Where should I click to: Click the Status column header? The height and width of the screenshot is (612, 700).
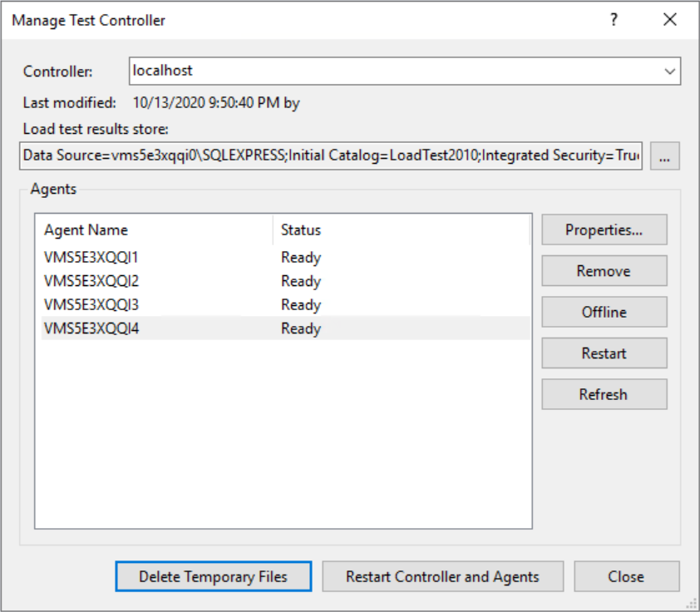point(402,229)
